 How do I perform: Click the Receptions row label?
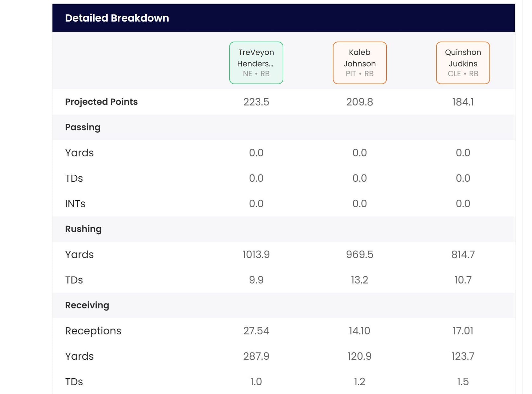tap(93, 331)
